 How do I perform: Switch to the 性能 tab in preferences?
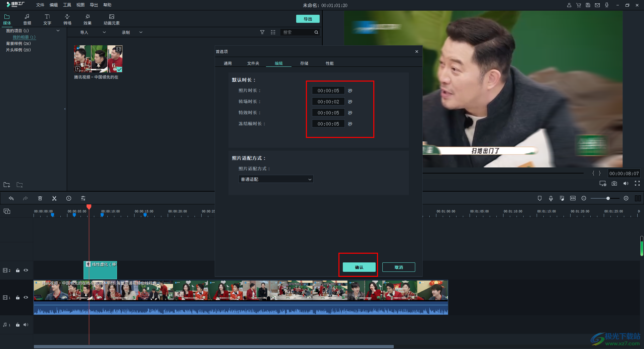[330, 63]
